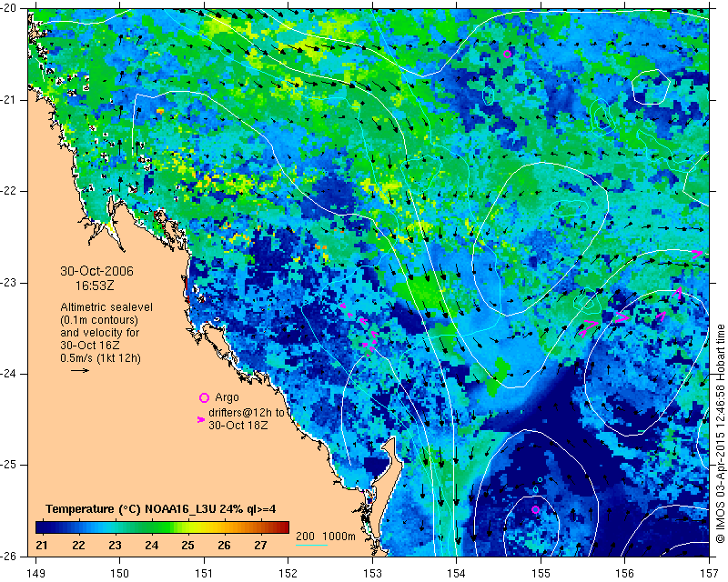The width and height of the screenshot is (728, 582).
Task: Click longitude axis label '151'
Action: 204,574
